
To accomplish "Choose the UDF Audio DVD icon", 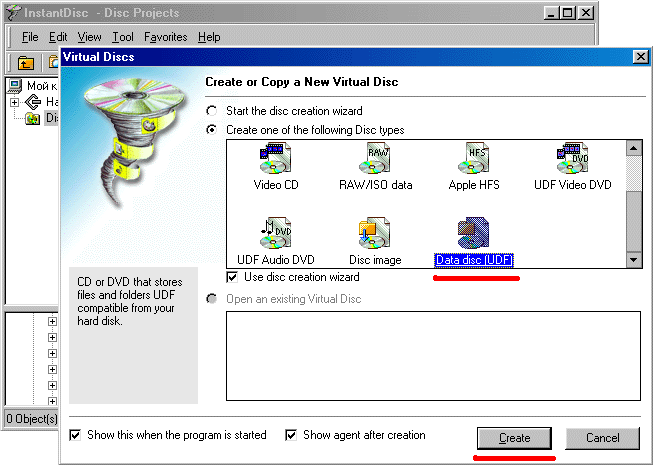I will [x=275, y=233].
